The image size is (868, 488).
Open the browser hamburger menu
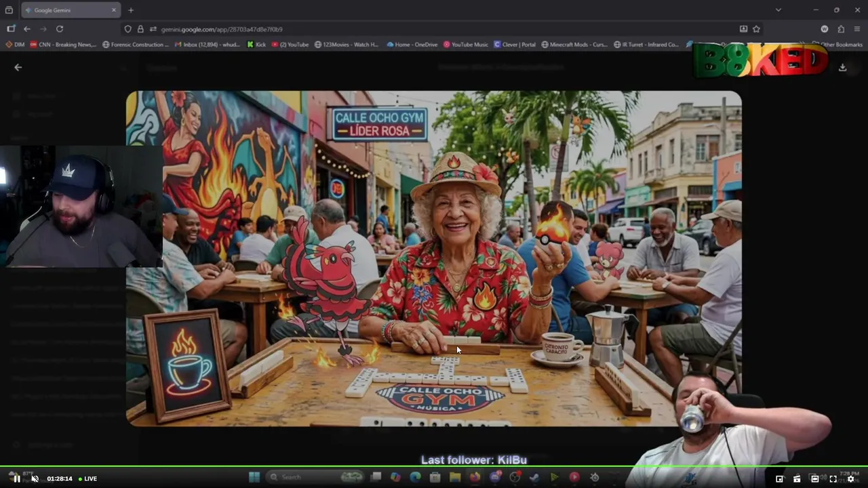tap(857, 29)
